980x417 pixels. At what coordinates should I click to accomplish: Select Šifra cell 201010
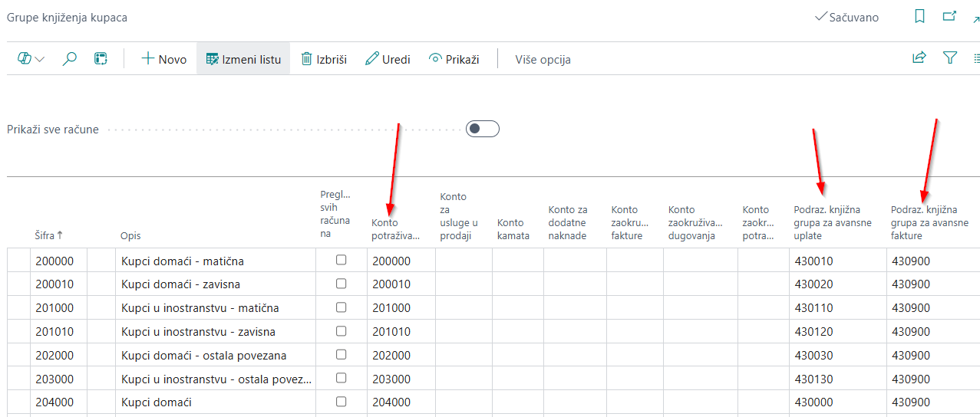coord(58,332)
